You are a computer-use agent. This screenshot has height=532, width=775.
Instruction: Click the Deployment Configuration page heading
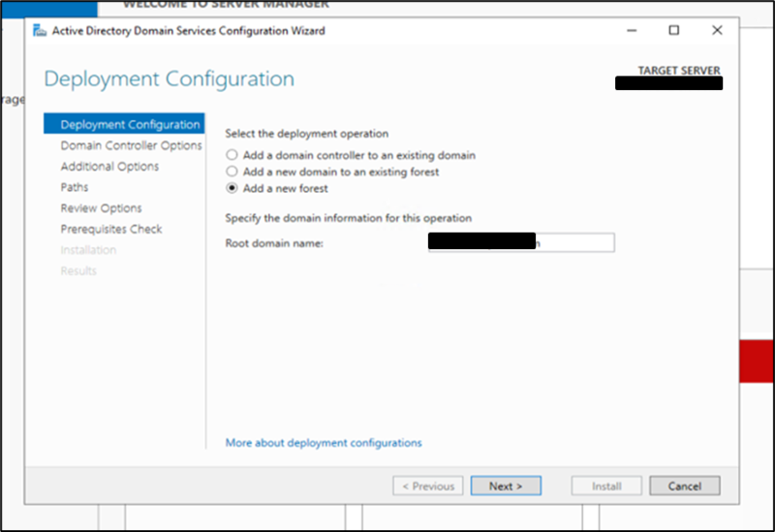[x=170, y=79]
